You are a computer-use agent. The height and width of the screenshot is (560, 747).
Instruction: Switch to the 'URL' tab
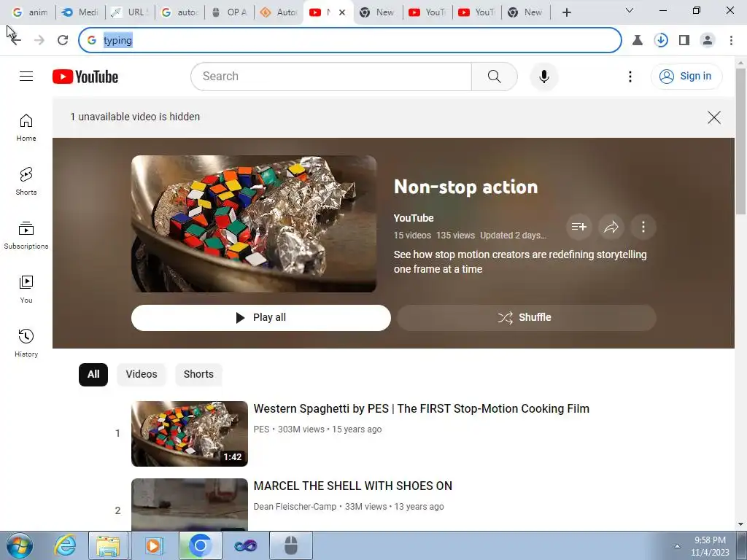(x=129, y=12)
